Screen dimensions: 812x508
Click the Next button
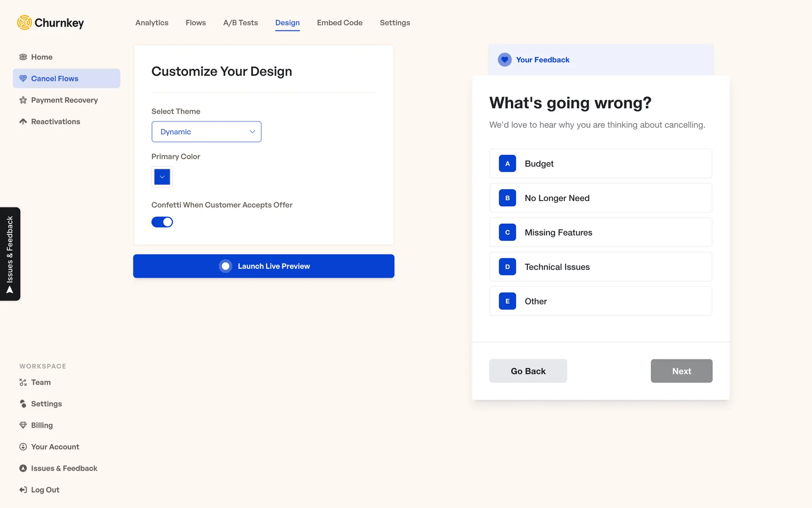tap(681, 371)
